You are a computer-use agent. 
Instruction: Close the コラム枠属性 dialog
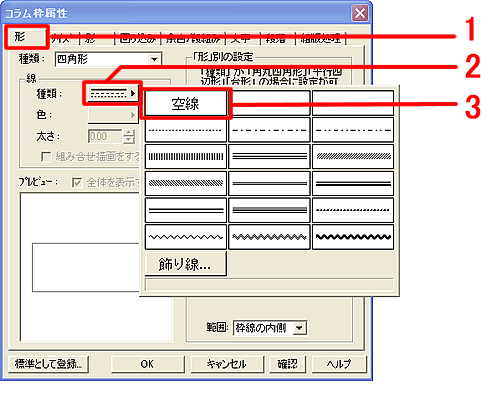(x=360, y=13)
